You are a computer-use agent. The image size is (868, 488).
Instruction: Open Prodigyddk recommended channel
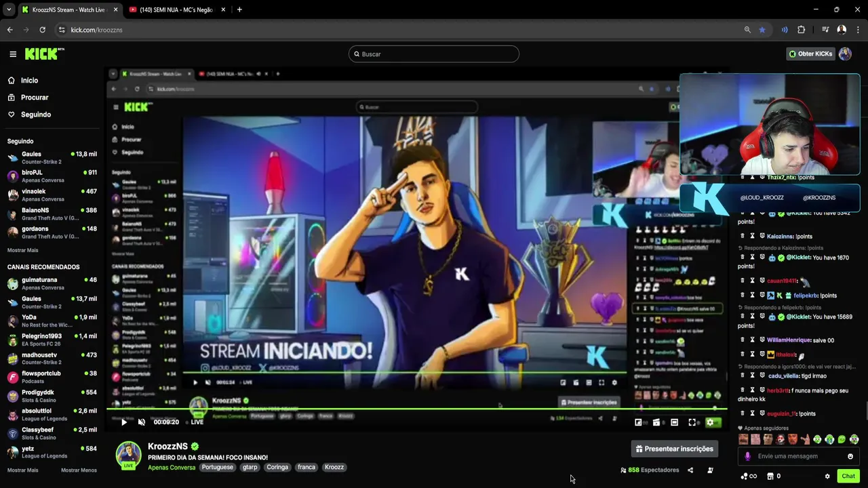click(52, 396)
